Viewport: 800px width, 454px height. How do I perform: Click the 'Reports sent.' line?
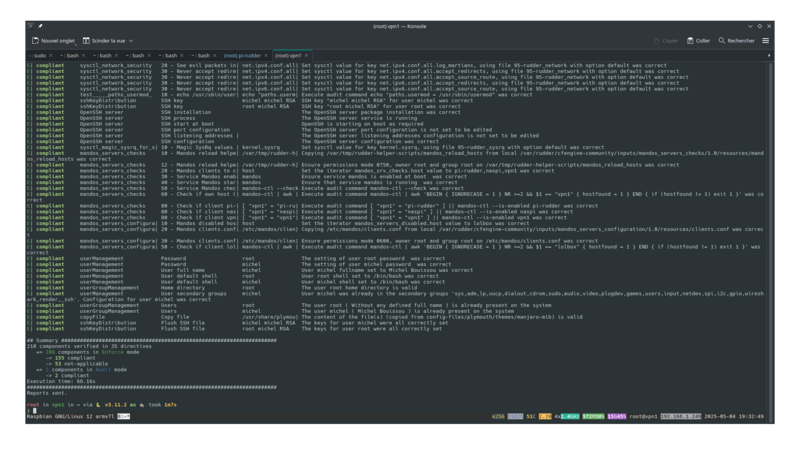(x=46, y=393)
